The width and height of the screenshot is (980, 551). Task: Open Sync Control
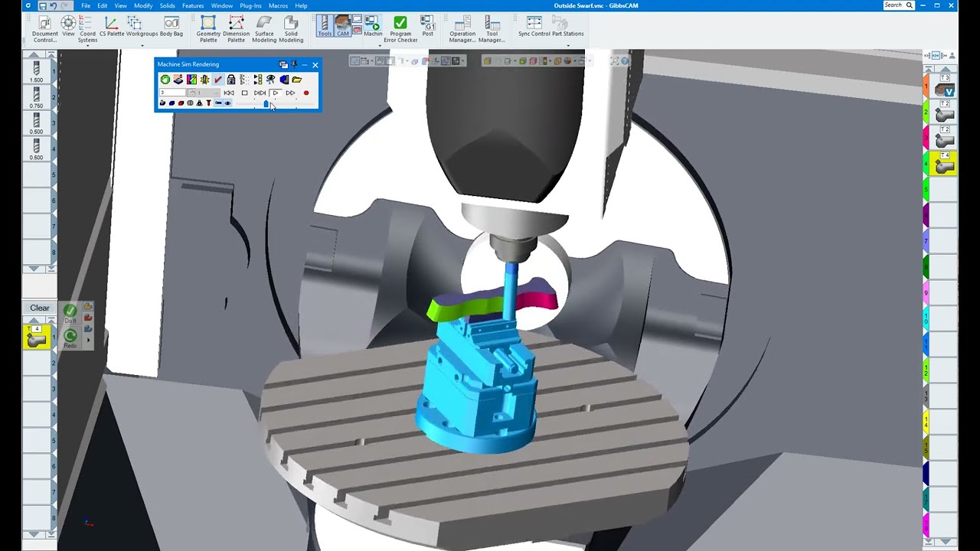(534, 27)
